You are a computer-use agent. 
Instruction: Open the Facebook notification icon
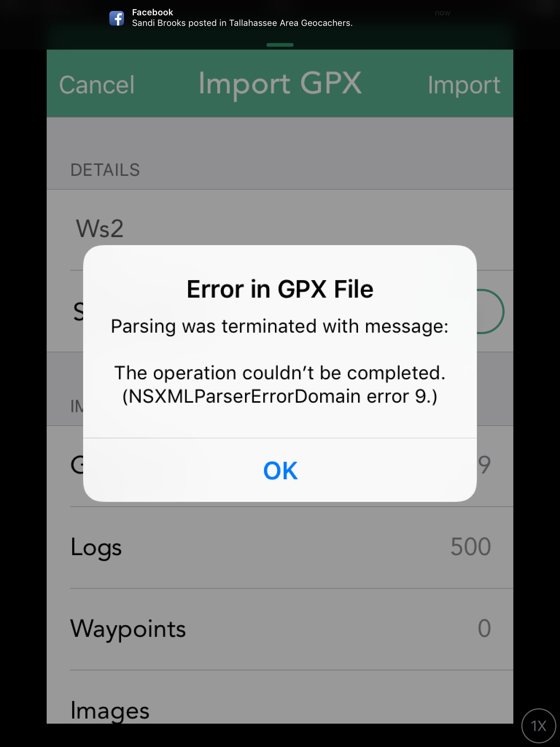click(117, 18)
